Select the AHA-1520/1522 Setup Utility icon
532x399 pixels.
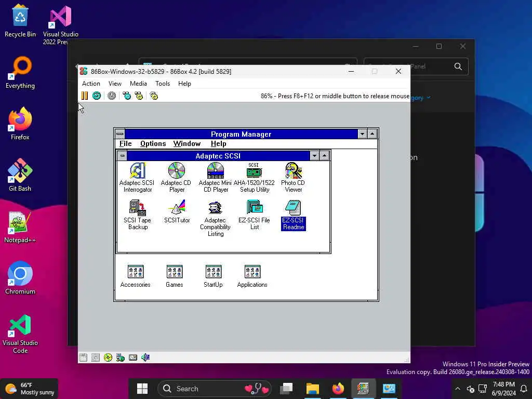pos(254,178)
